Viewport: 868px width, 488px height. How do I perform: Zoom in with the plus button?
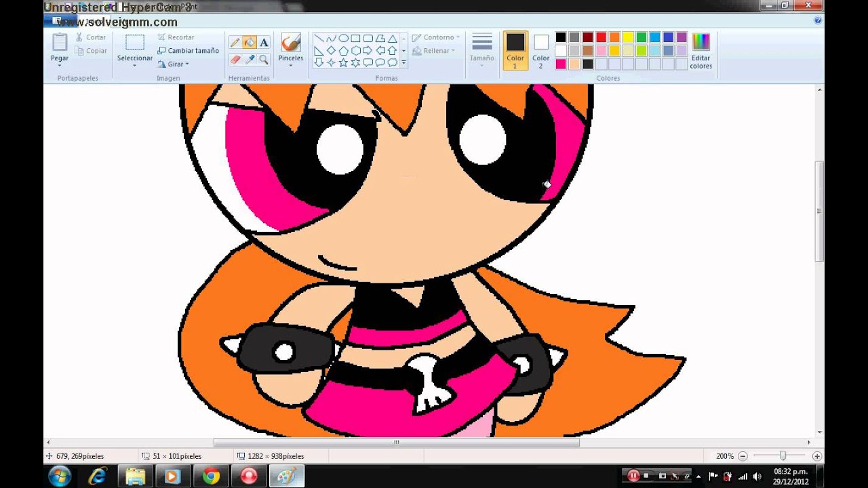(x=817, y=456)
